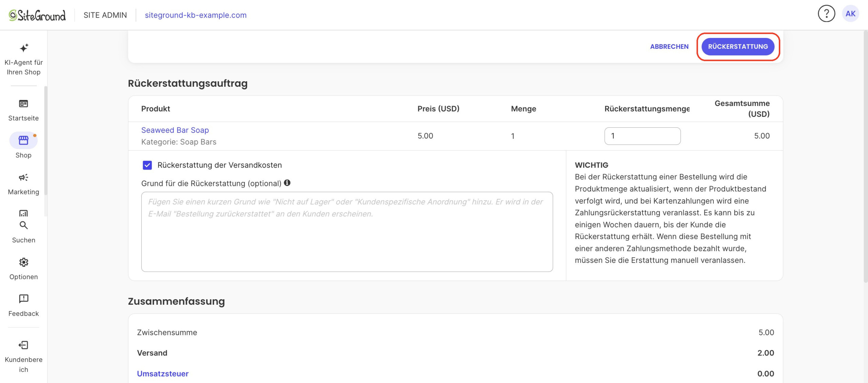This screenshot has height=383, width=868.
Task: Click the page vertical scrollbar
Action: point(865,156)
